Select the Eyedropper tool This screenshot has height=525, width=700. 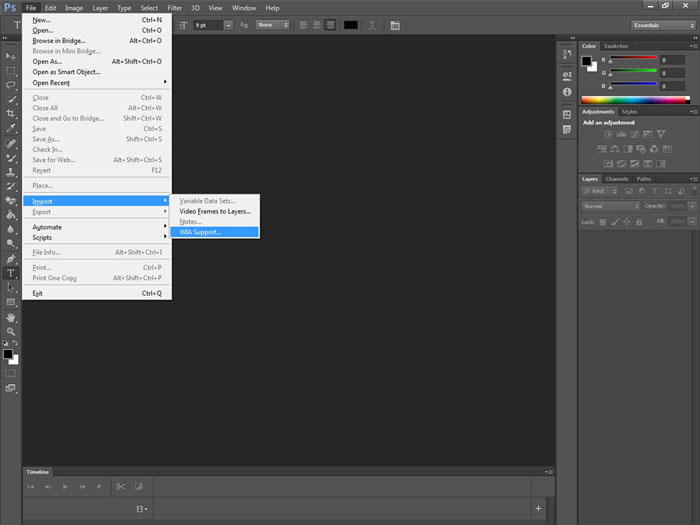coord(11,128)
